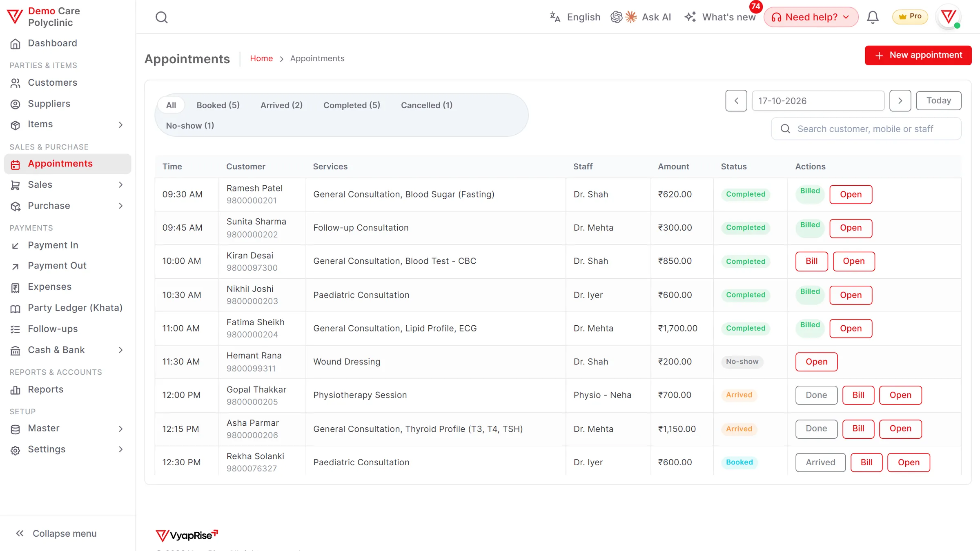Image resolution: width=980 pixels, height=551 pixels.
Task: Open notifications bell icon
Action: [873, 17]
